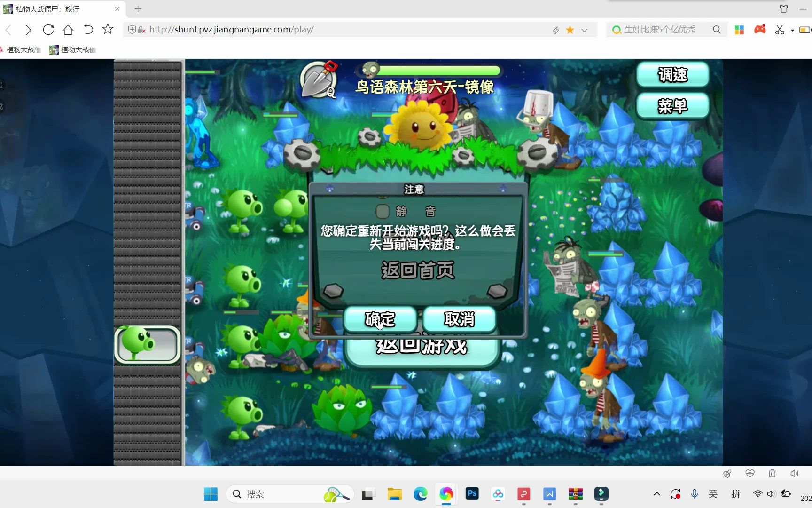812x508 pixels.
Task: Toggle the browser sound speaker icon
Action: (x=794, y=473)
